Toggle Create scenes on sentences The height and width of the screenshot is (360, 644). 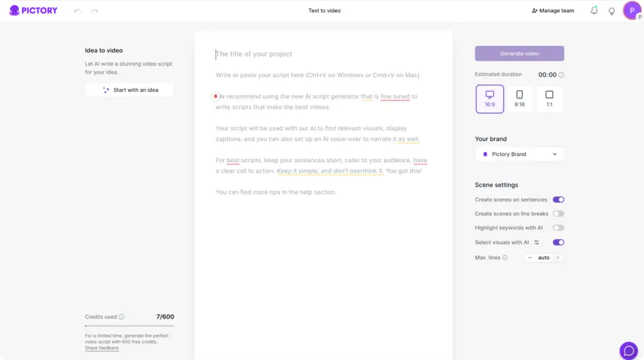(558, 200)
